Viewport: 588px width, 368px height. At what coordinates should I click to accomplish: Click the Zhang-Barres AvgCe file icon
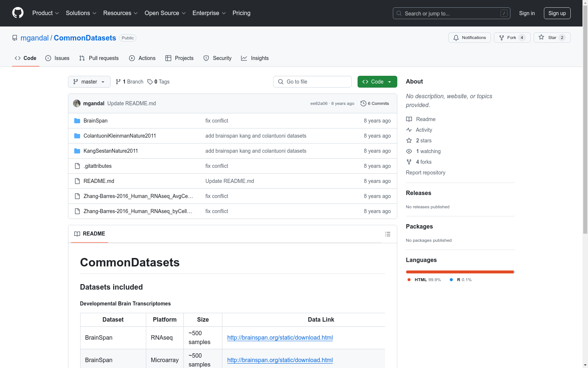click(77, 196)
